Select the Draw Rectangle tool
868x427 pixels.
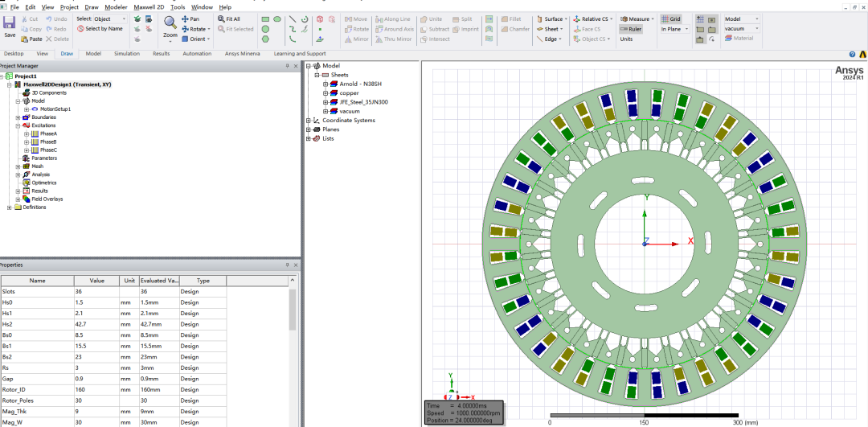(x=265, y=18)
